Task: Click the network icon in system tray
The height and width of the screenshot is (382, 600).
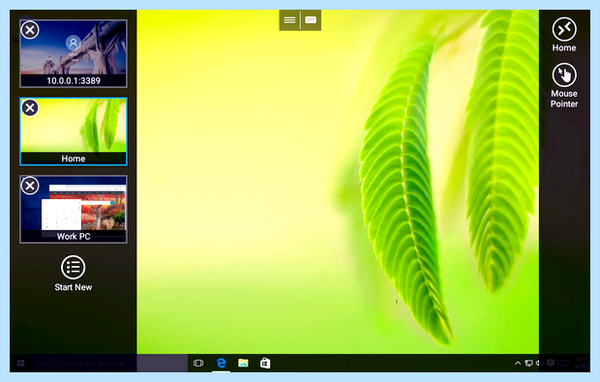Action: tap(529, 363)
